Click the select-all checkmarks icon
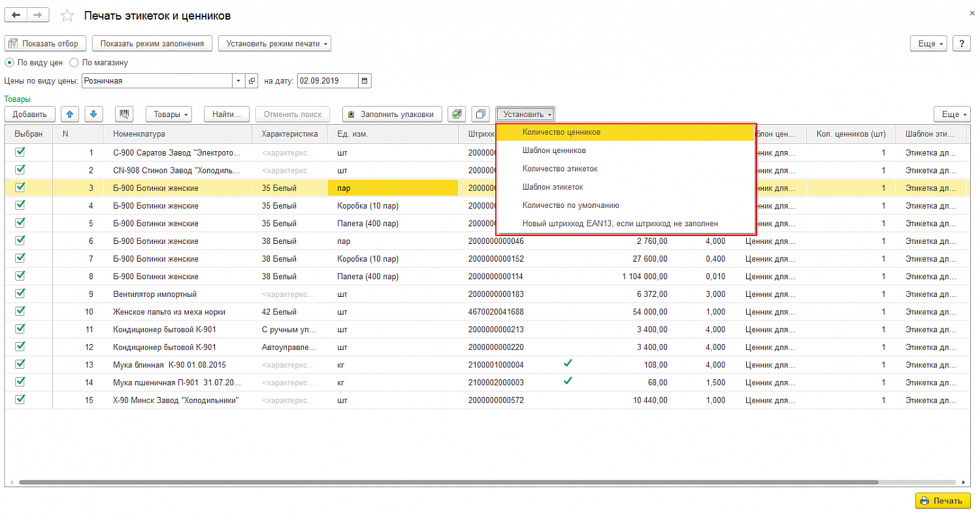 pyautogui.click(x=457, y=114)
